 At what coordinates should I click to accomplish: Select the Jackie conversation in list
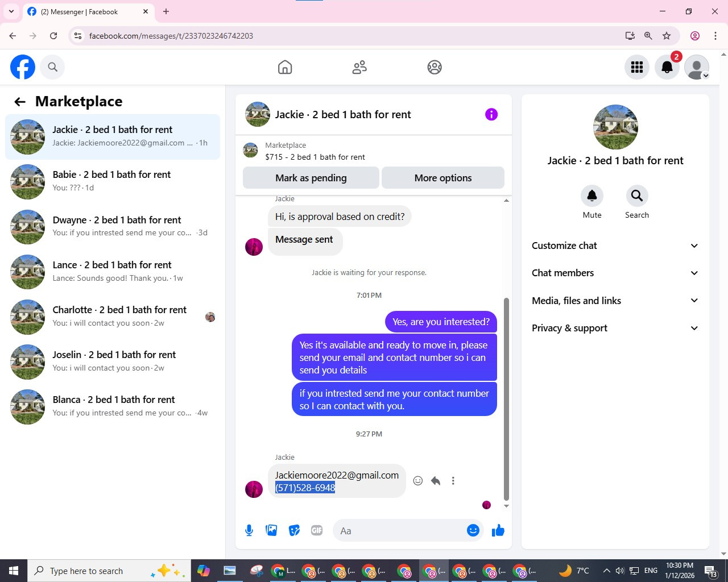[113, 137]
